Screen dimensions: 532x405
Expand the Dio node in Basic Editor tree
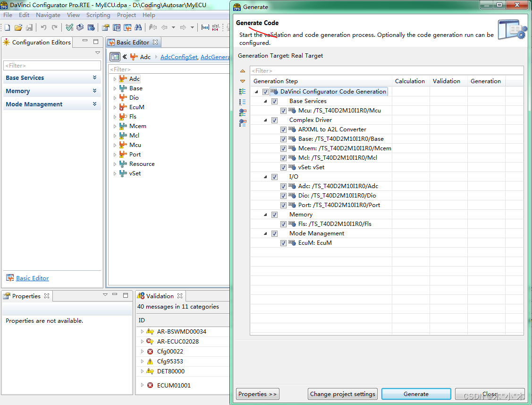[115, 98]
